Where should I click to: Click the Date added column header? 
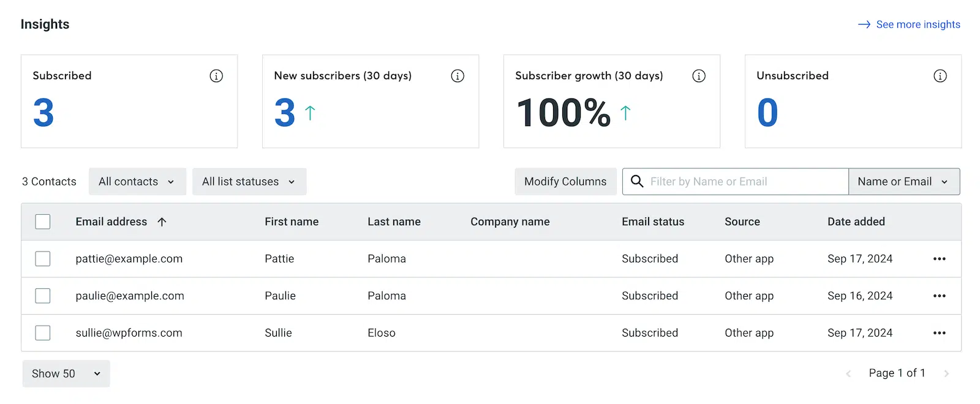856,222
